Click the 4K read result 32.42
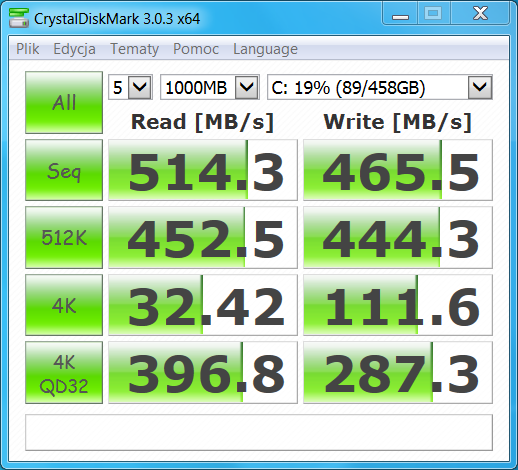The image size is (518, 470). pyautogui.click(x=203, y=305)
